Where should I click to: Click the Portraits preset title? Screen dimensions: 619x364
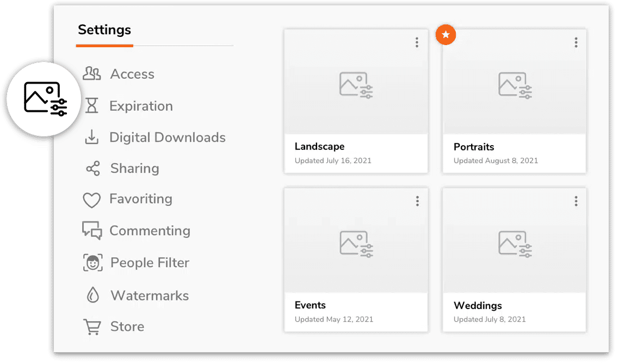tap(474, 147)
